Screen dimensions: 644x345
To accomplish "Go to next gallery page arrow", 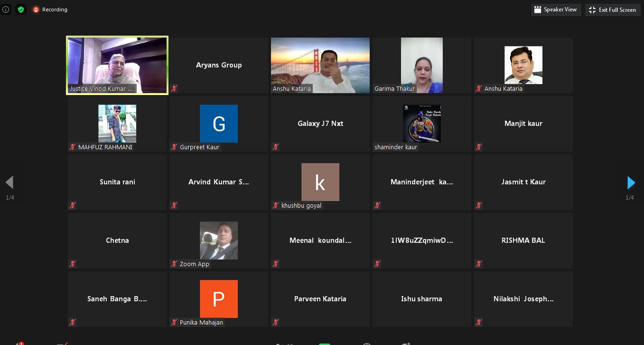I will click(631, 182).
